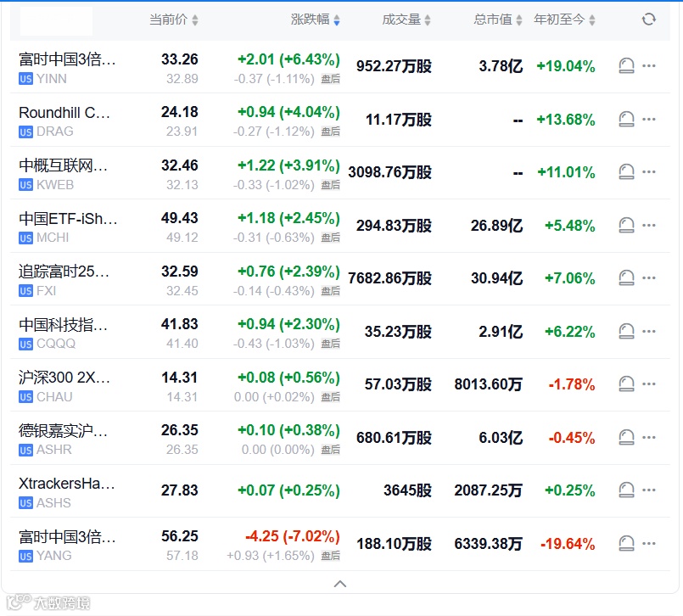Viewport: 683px width, 616px height.
Task: Open more options menu for YINN
Action: click(649, 66)
